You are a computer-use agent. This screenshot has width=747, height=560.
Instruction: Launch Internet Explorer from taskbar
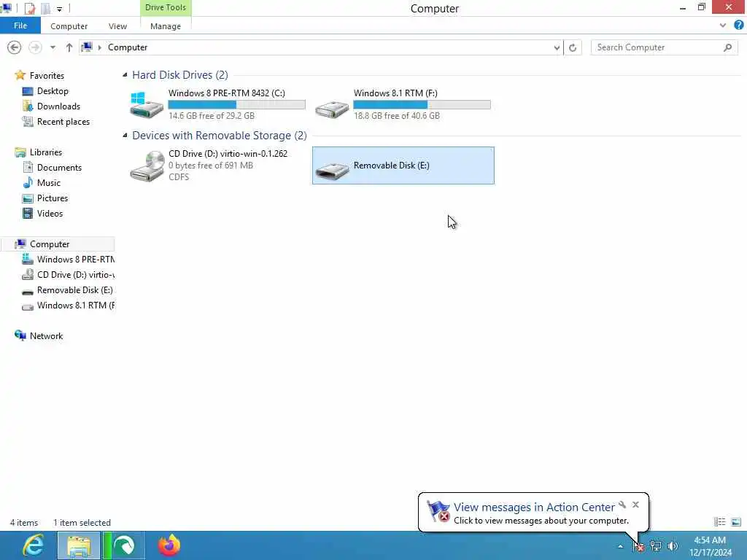coord(33,545)
